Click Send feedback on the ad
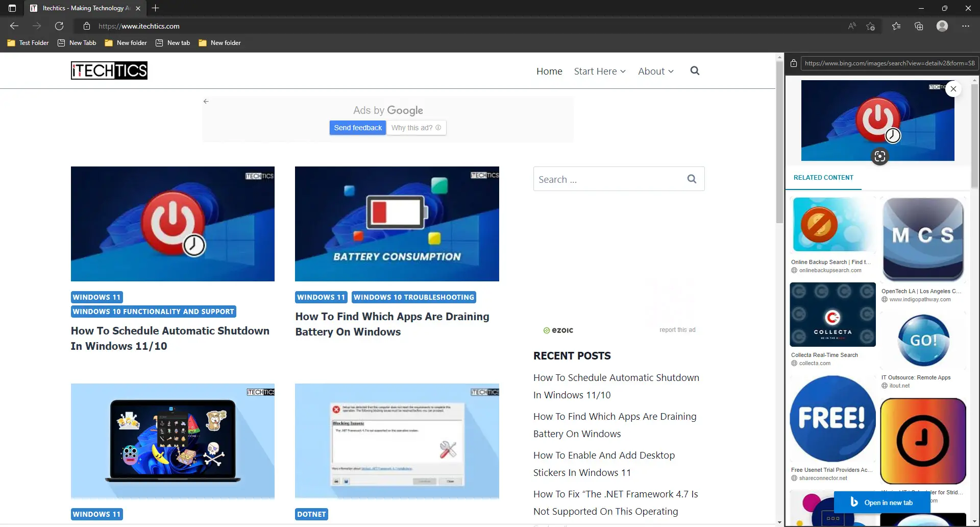Screen dimensions: 980x527 pyautogui.click(x=358, y=128)
